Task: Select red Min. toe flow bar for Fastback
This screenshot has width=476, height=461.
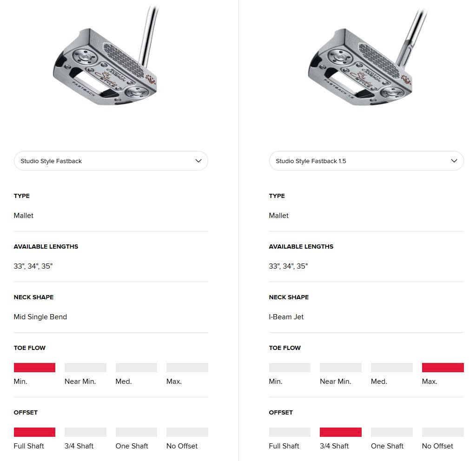Action: click(34, 368)
